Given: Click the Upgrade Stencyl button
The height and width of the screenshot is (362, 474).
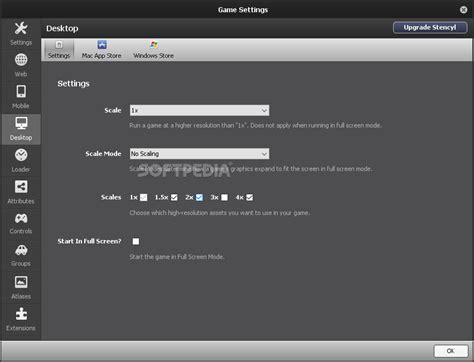Looking at the screenshot, I should point(430,27).
